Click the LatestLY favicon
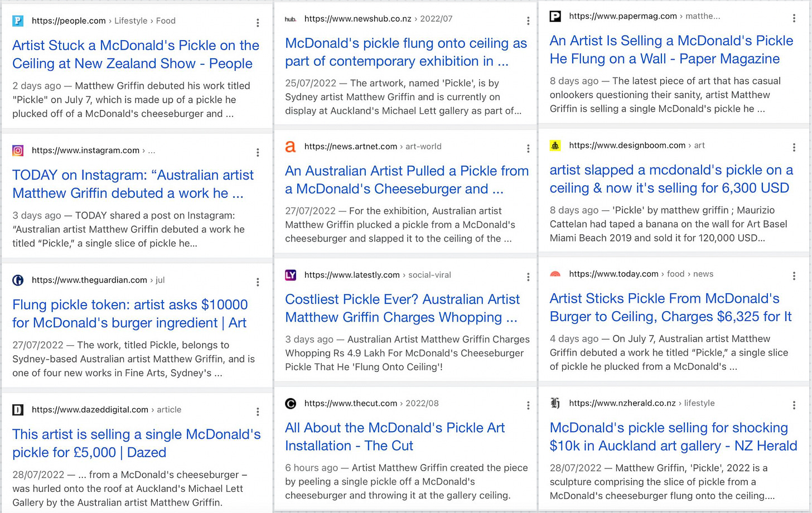Image resolution: width=812 pixels, height=513 pixels. click(291, 275)
